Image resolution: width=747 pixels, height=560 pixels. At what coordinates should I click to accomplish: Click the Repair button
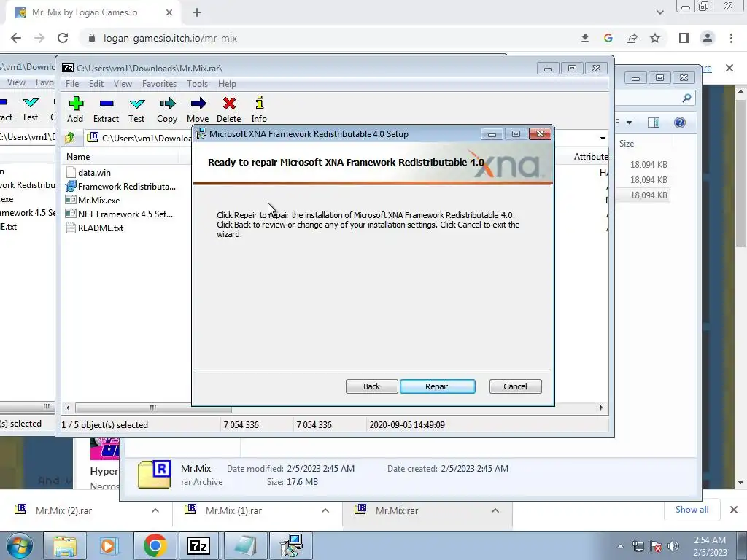point(438,386)
